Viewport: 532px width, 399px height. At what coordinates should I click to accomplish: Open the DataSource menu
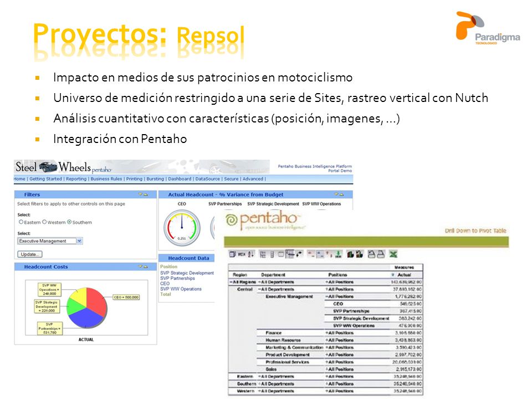tap(207, 179)
